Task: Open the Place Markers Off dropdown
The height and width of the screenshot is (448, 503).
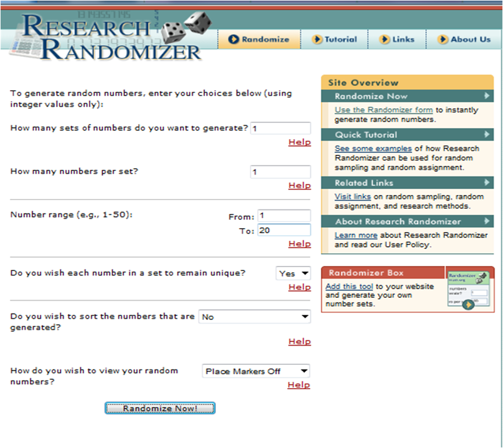Action: pyautogui.click(x=256, y=371)
